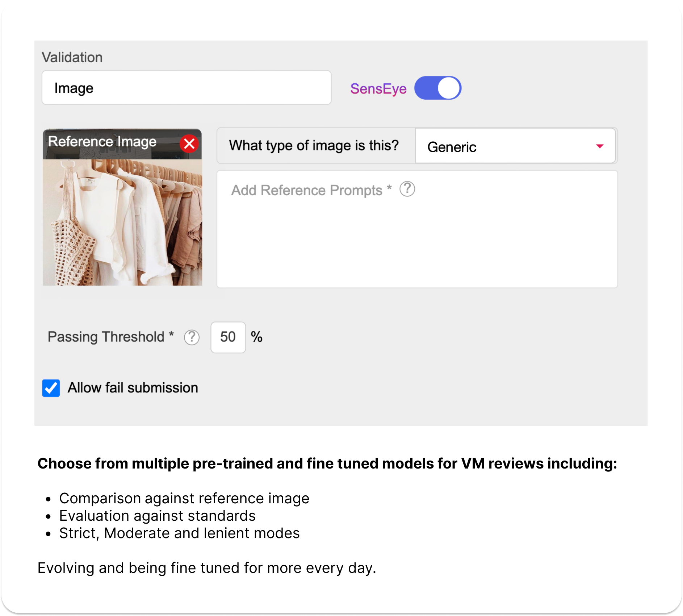The width and height of the screenshot is (683, 616).
Task: Click 'Strict, Moderate and lenient modes' bullet
Action: tap(179, 533)
